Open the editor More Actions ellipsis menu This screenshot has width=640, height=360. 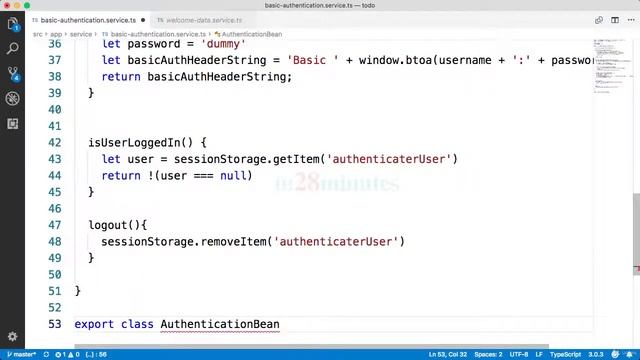(x=631, y=20)
